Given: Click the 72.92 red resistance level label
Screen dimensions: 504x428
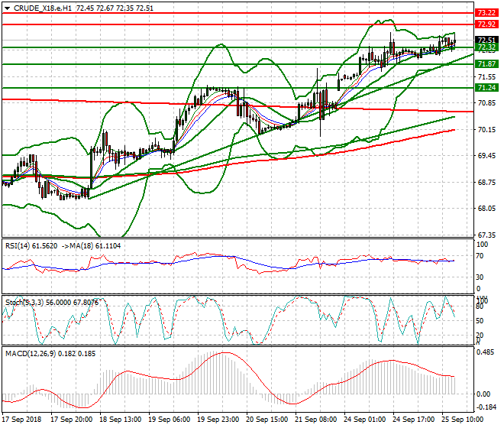Looking at the screenshot, I should tap(486, 24).
